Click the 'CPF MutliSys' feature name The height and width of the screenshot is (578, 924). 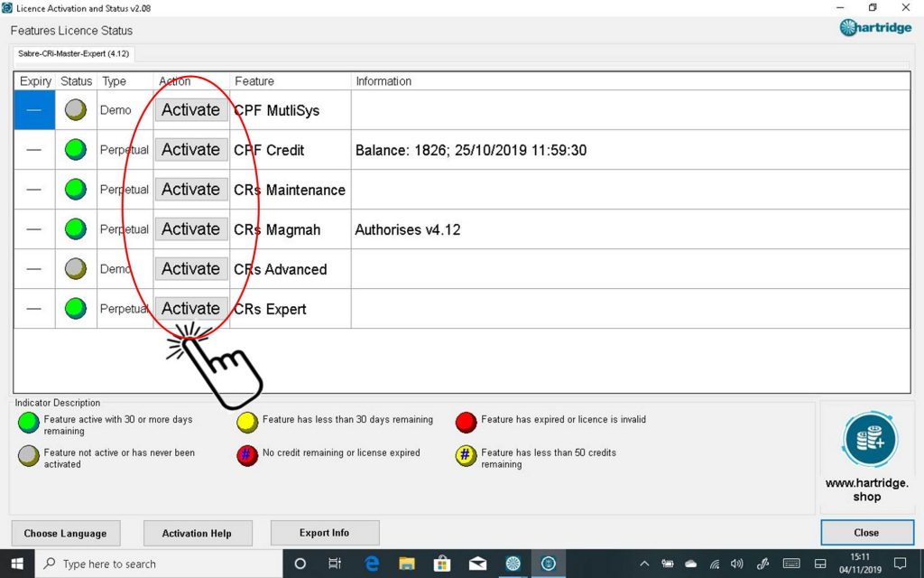[x=276, y=110]
